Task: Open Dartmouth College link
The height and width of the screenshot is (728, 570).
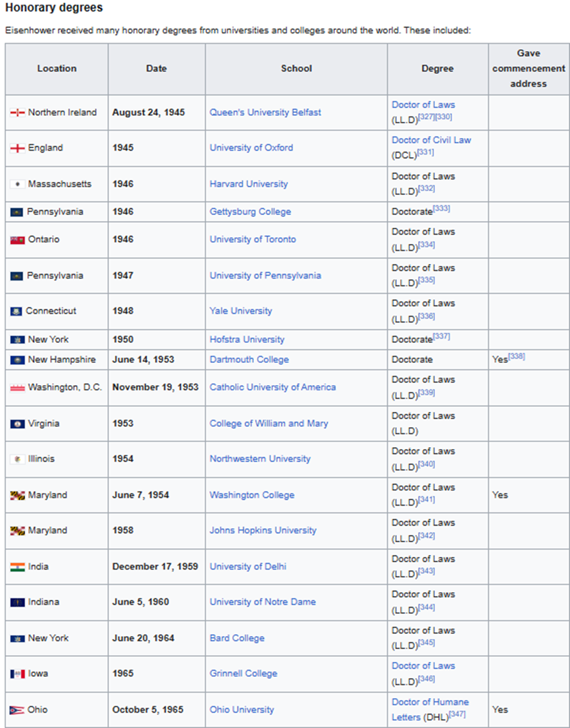Action: coord(249,360)
